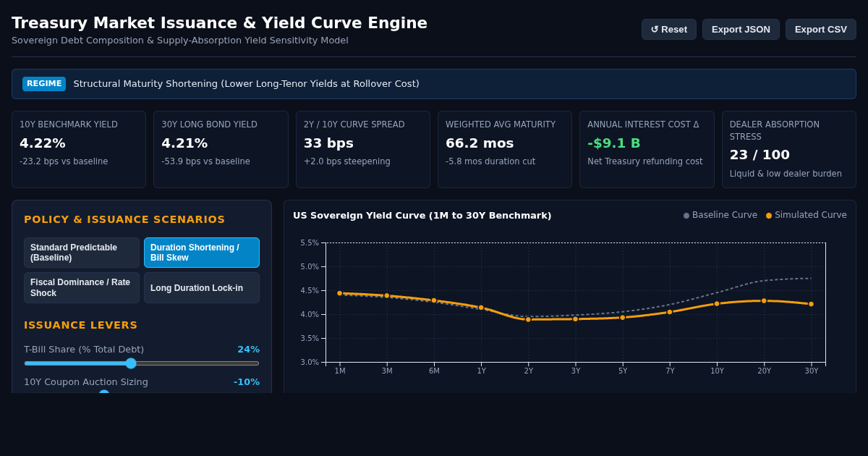Export data as CSV
This screenshot has width=868, height=456.
tap(821, 30)
